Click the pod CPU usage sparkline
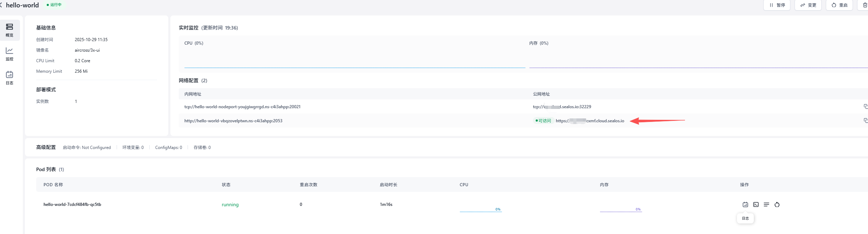868x234 pixels. (481, 209)
